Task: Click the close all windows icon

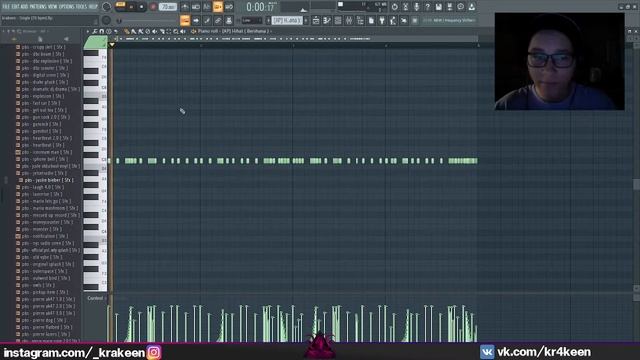Action: (x=404, y=20)
